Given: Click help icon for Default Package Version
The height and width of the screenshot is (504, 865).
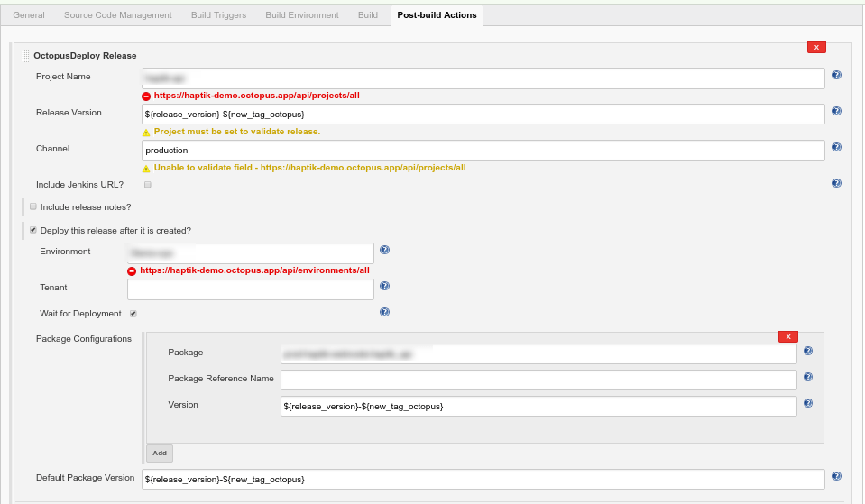Looking at the screenshot, I should (836, 477).
